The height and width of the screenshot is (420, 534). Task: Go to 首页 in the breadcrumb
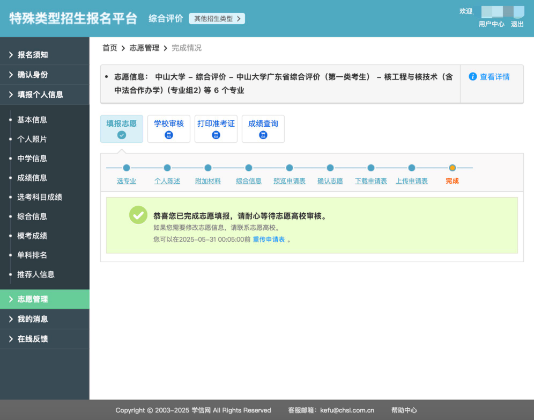coord(110,48)
